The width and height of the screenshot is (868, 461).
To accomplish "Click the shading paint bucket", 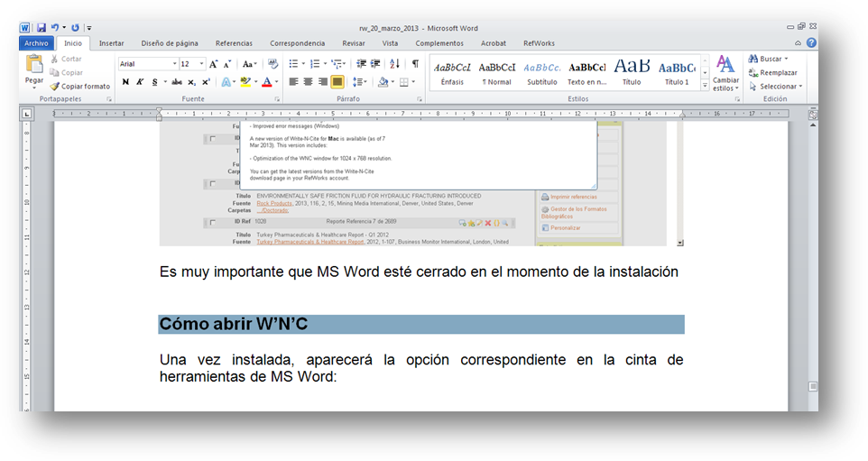I will coord(383,82).
